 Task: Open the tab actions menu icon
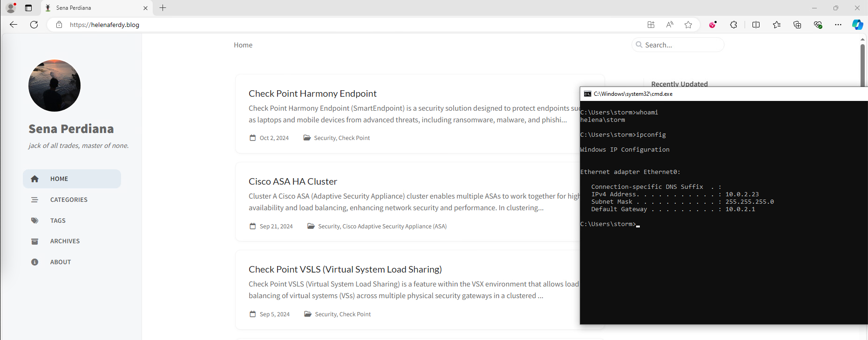tap(28, 8)
